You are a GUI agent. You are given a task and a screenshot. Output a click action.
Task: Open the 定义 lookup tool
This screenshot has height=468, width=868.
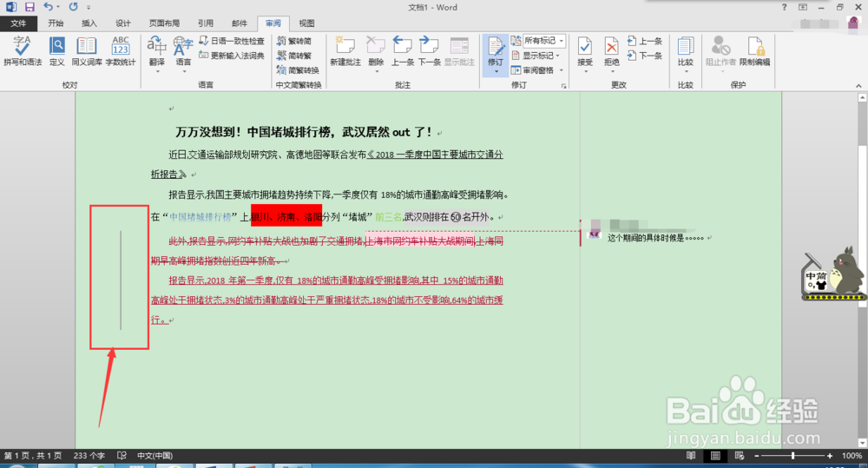[x=57, y=51]
